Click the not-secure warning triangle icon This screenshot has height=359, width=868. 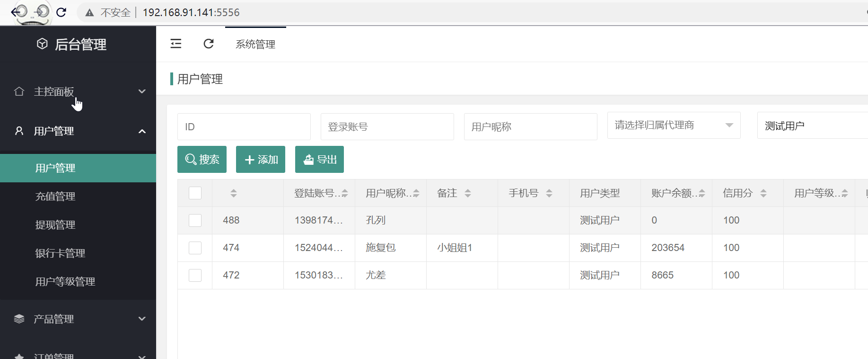(x=89, y=13)
